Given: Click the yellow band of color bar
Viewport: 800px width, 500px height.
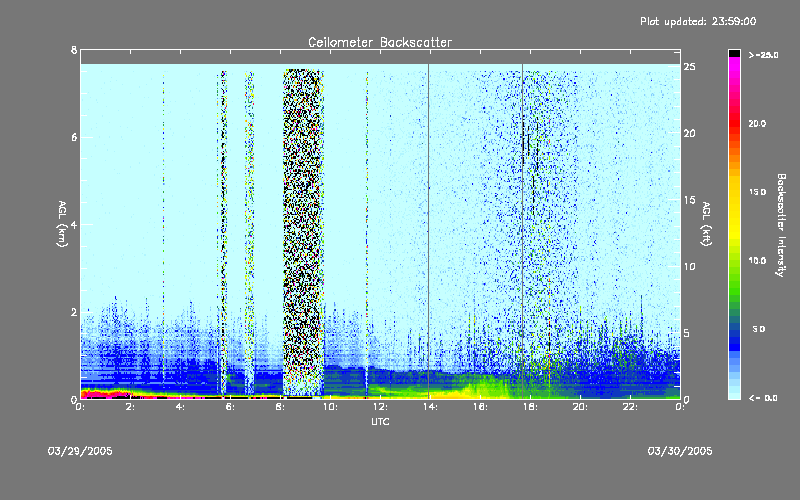Looking at the screenshot, I should (734, 209).
